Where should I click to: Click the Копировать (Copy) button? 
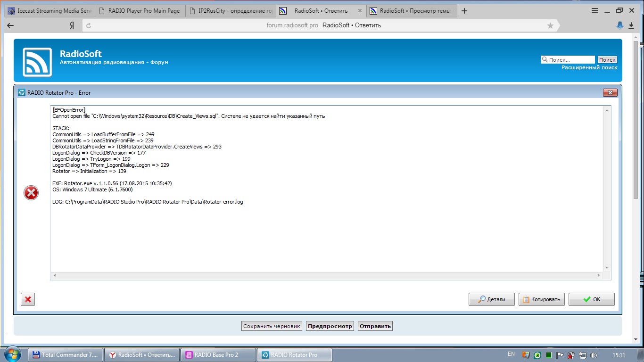(542, 299)
